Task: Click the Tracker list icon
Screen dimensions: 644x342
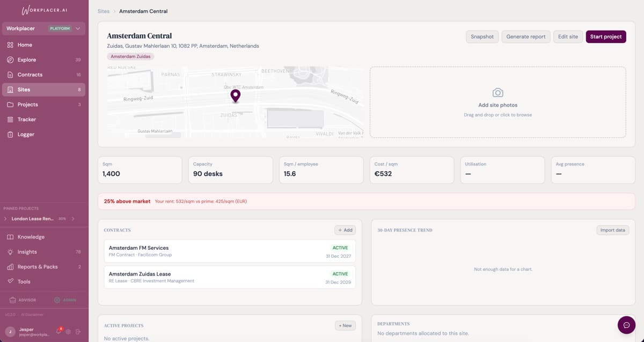Action: point(10,120)
